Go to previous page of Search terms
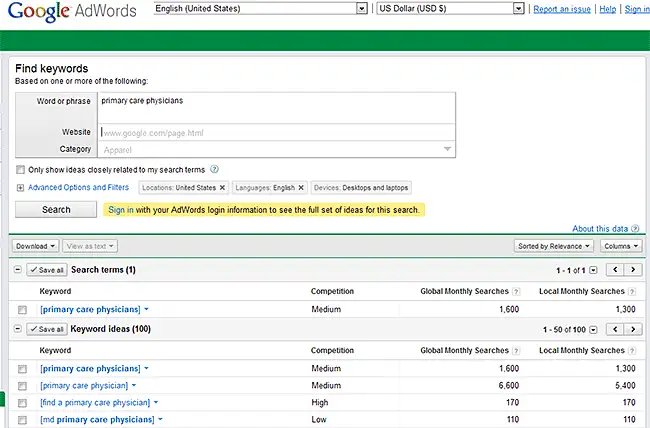Viewport: 650px width, 428px height. pyautogui.click(x=615, y=270)
